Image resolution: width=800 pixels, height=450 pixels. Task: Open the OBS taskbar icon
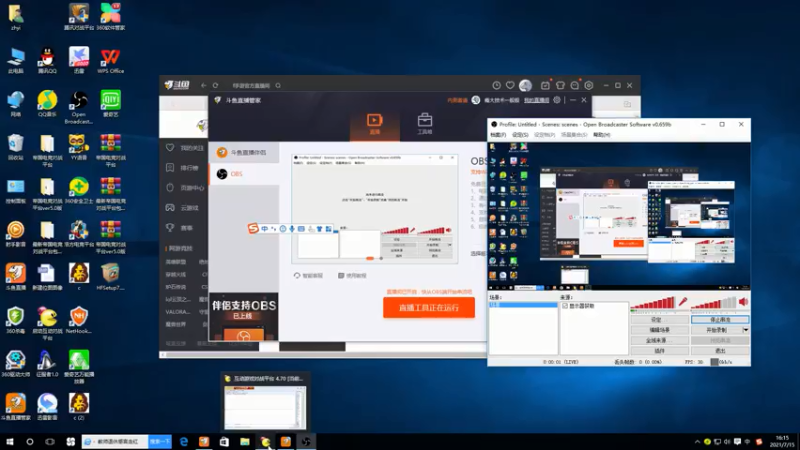pos(306,442)
